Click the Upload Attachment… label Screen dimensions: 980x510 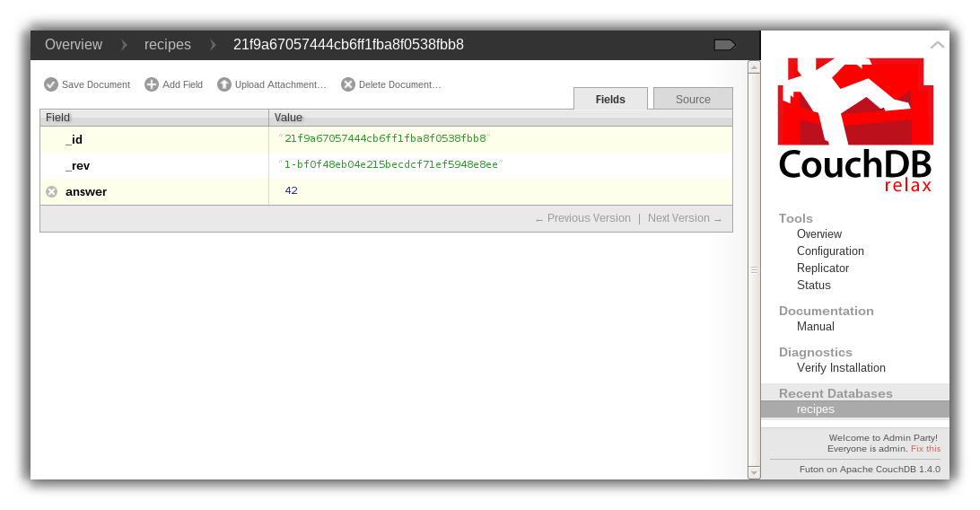point(281,84)
